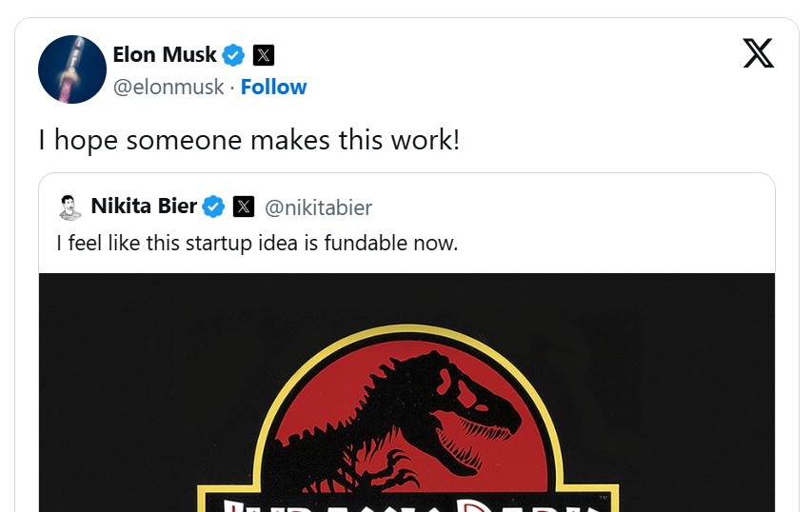Click the X affiliation badge beside Elon Musk
This screenshot has height=512, width=812.
(264, 54)
